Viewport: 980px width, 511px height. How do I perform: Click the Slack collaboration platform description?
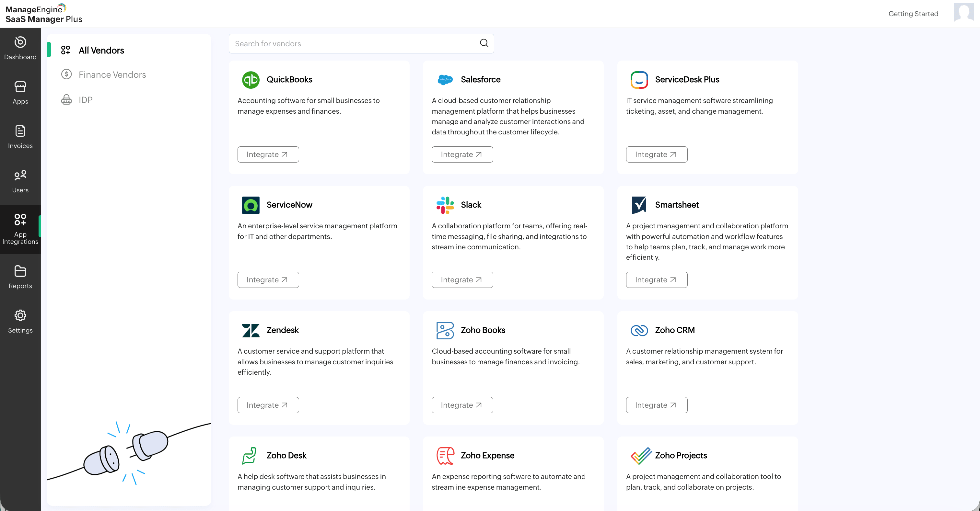pos(509,236)
